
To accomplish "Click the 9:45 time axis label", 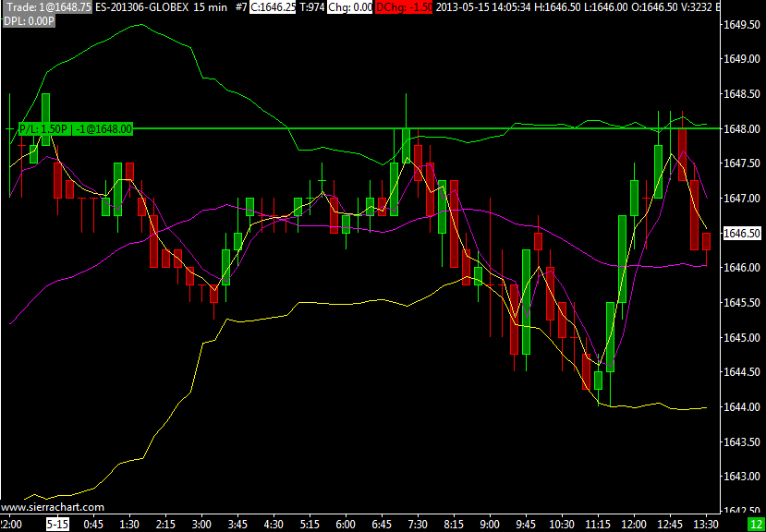I will click(x=526, y=524).
